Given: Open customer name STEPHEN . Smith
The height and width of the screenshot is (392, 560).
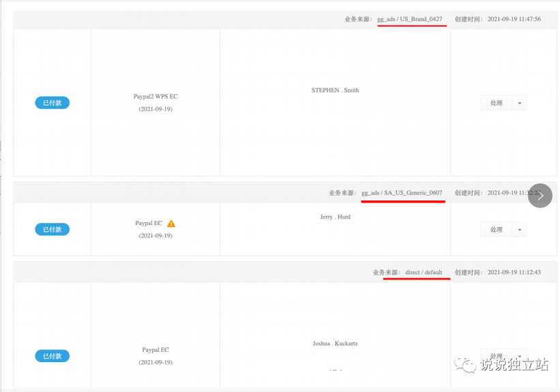Looking at the screenshot, I should pyautogui.click(x=335, y=90).
